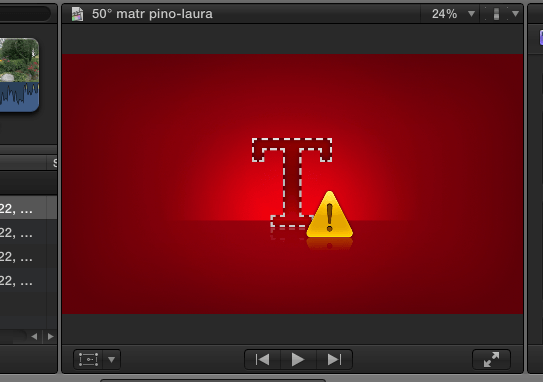This screenshot has height=382, width=543.
Task: Select the Transform tool button
Action: [88, 359]
